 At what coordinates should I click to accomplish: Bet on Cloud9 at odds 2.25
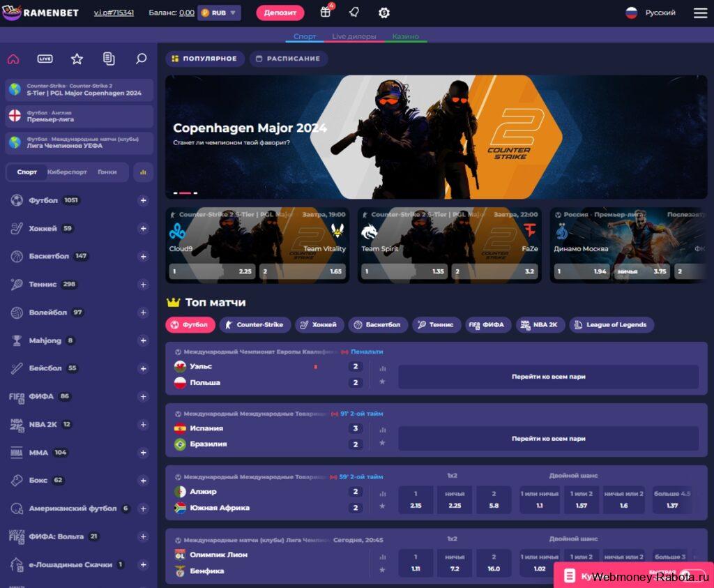[212, 271]
